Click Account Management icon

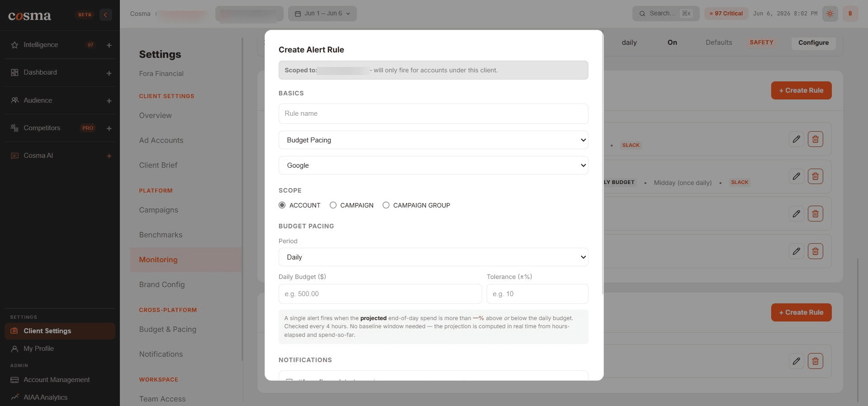14,380
